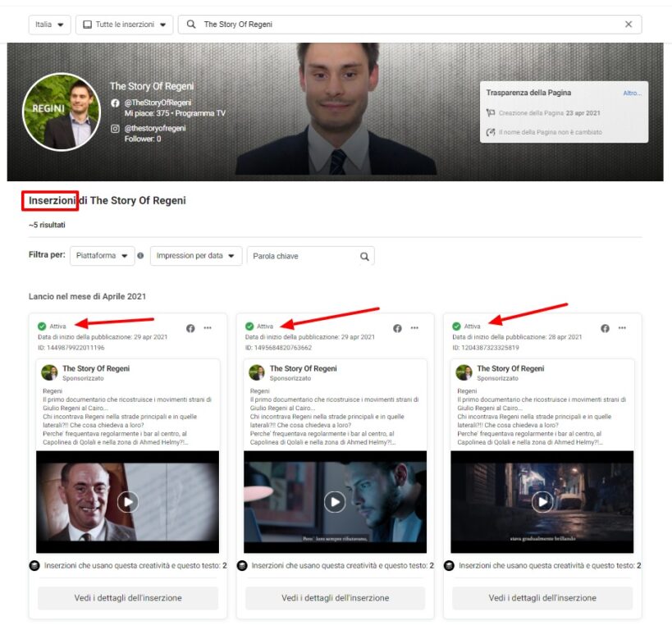
Task: Open the three-dot menu on ad ID 1495684820763662
Action: tap(414, 328)
